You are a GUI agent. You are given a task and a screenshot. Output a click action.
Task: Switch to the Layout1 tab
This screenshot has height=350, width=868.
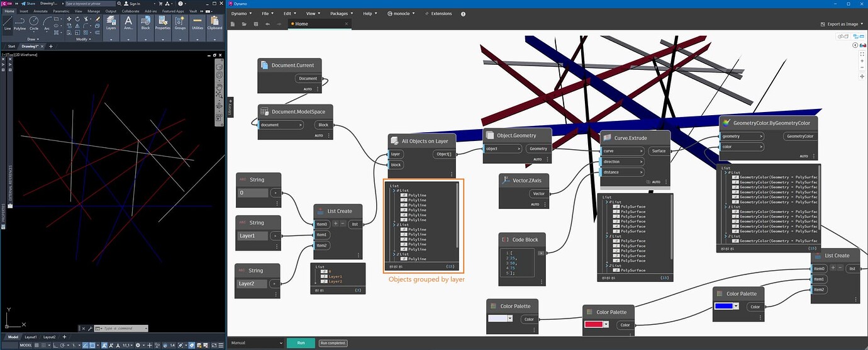point(31,337)
